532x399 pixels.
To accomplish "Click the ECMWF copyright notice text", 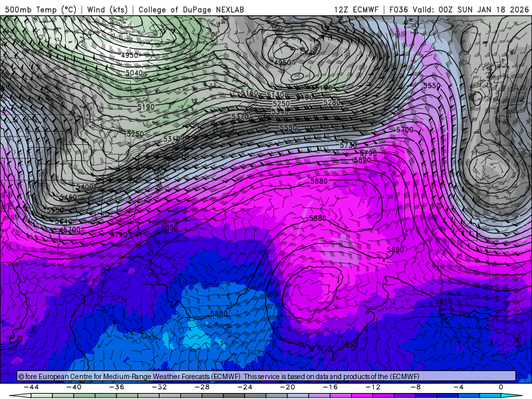I will 219,376.
